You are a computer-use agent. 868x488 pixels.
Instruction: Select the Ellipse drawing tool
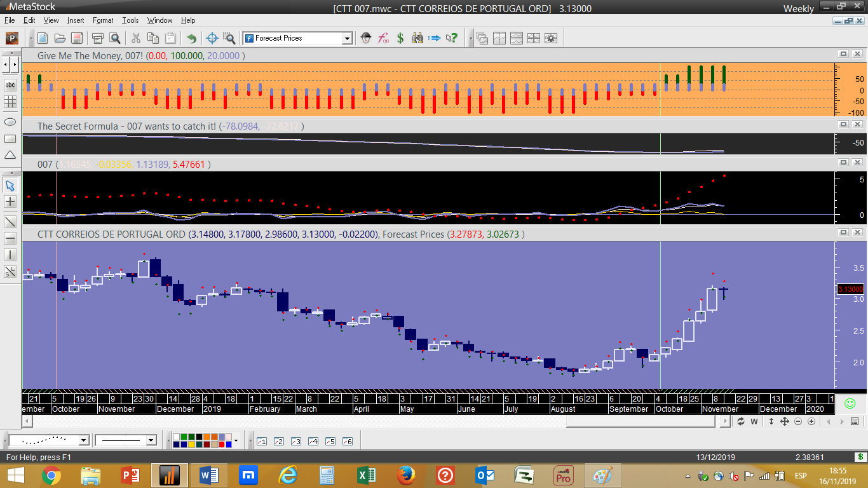click(x=10, y=121)
